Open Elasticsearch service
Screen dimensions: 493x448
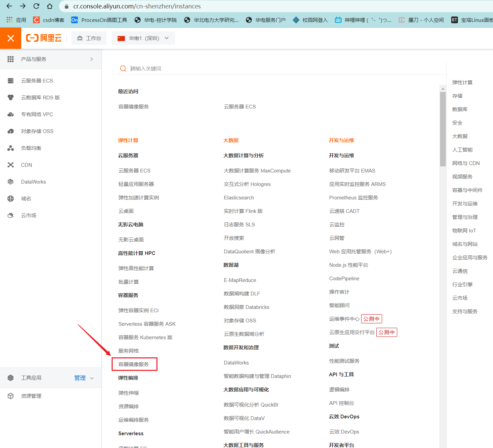(239, 197)
